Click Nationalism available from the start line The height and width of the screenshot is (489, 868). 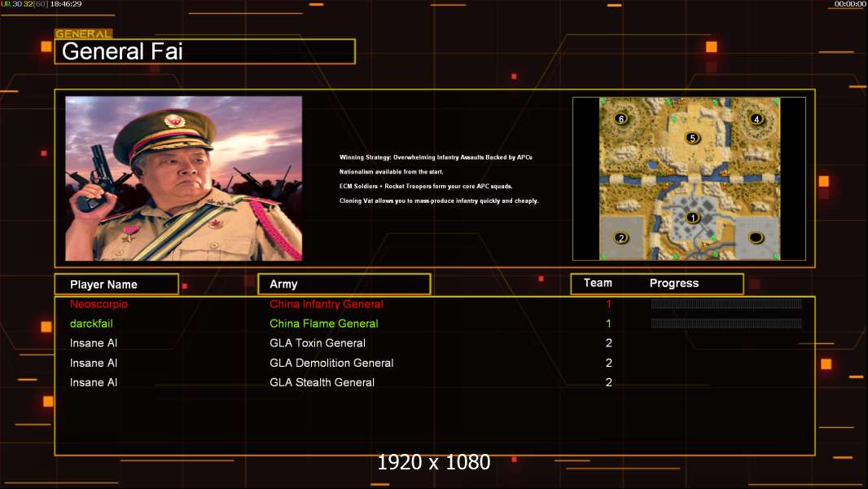pyautogui.click(x=391, y=172)
